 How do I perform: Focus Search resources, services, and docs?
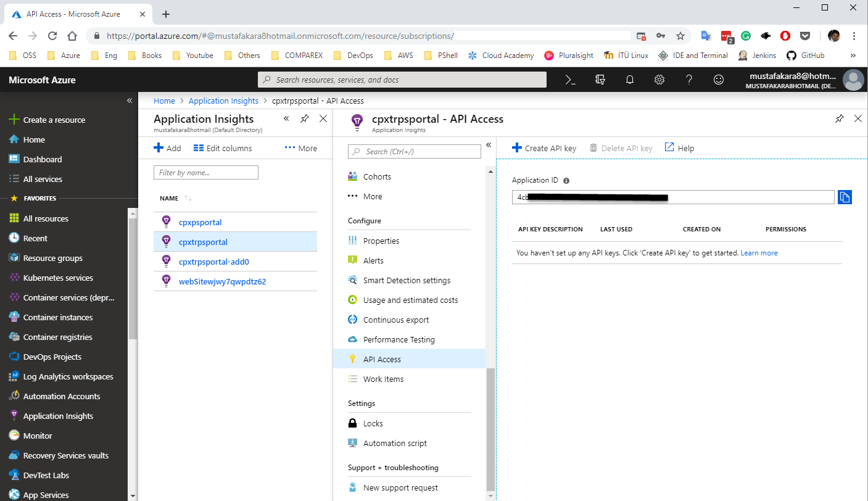(x=402, y=80)
